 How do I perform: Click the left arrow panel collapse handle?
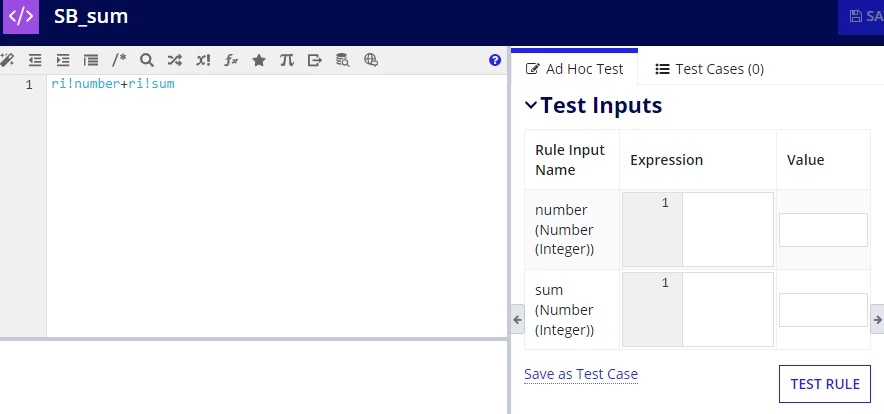click(x=518, y=319)
